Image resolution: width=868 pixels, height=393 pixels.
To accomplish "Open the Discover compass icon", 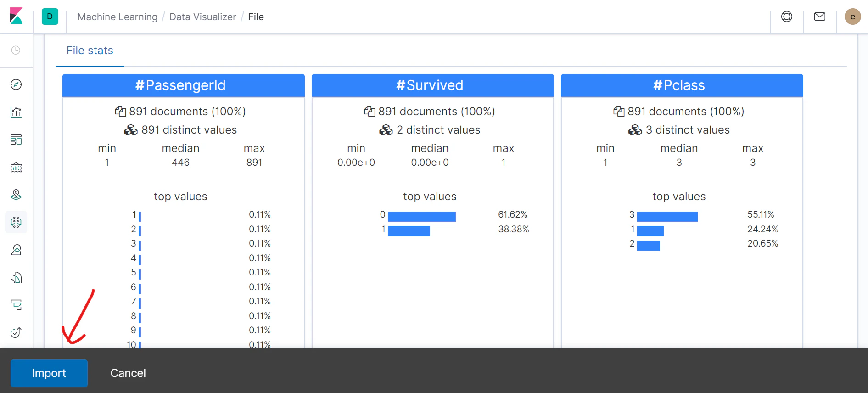I will tap(16, 84).
